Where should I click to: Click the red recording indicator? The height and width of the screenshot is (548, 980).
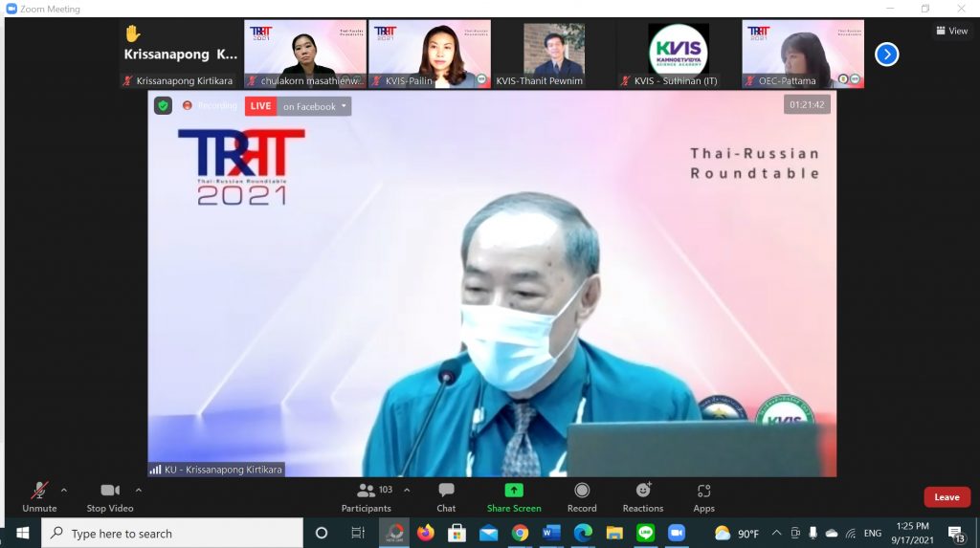187,105
